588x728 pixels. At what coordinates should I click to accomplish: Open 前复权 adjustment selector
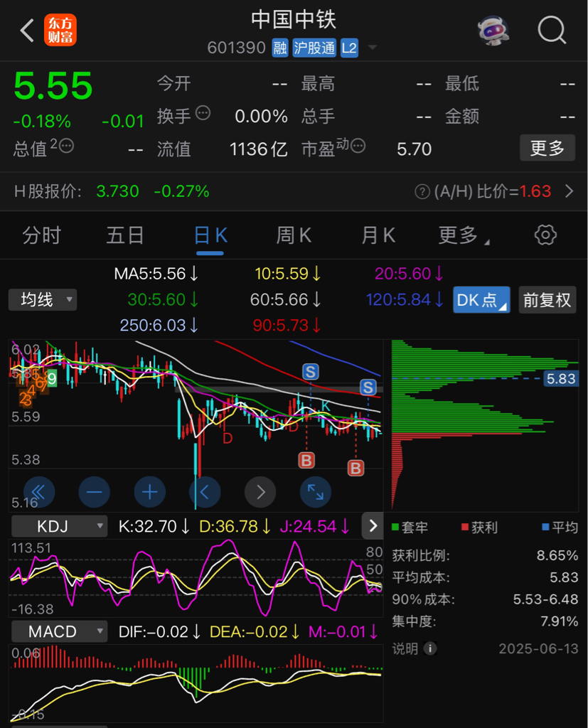tap(547, 300)
